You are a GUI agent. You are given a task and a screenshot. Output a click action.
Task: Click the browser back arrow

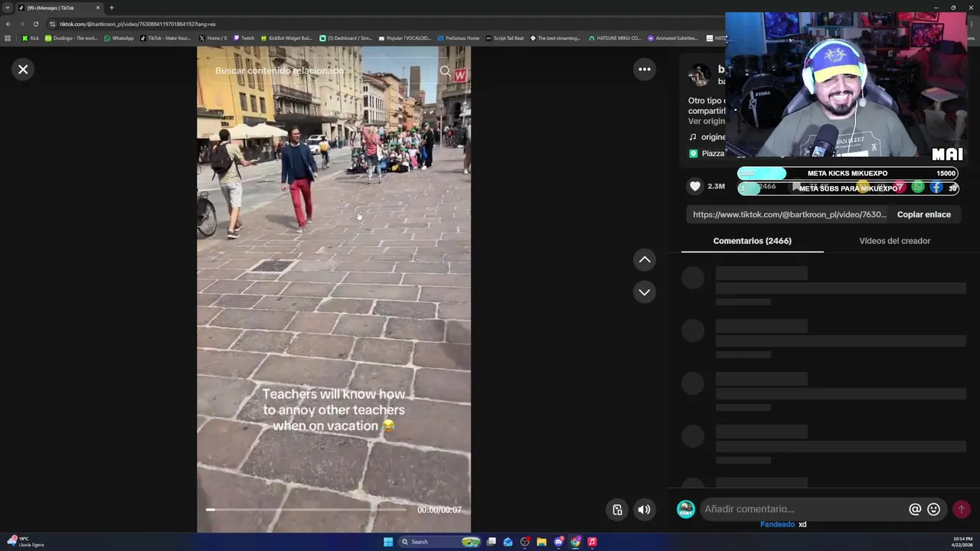click(8, 24)
